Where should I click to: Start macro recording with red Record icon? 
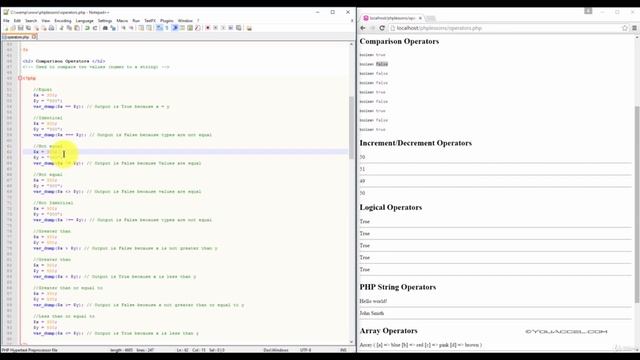pyautogui.click(x=208, y=28)
